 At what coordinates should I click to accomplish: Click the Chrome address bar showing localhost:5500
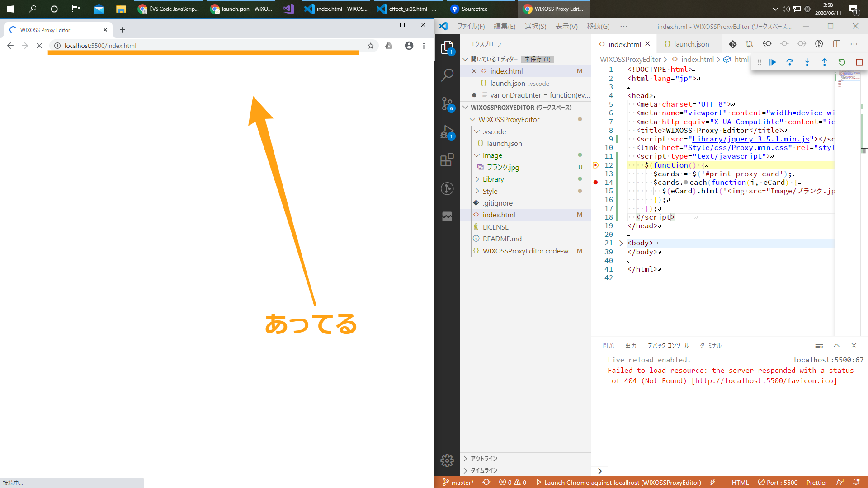[x=212, y=46]
